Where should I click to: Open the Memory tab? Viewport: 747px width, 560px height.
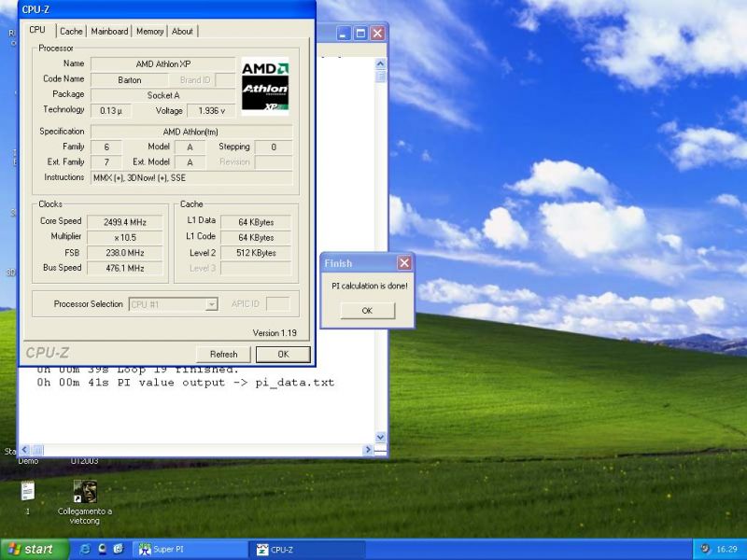149,31
